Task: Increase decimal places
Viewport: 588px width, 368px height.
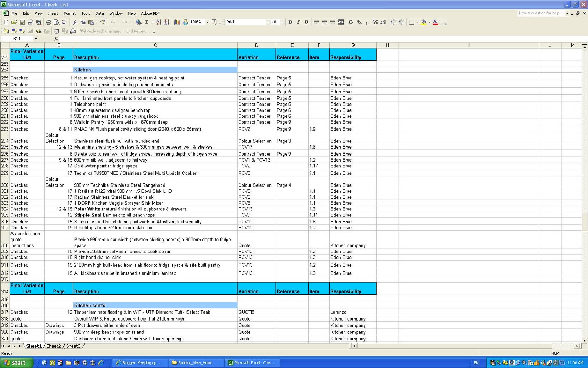Action: pos(375,22)
